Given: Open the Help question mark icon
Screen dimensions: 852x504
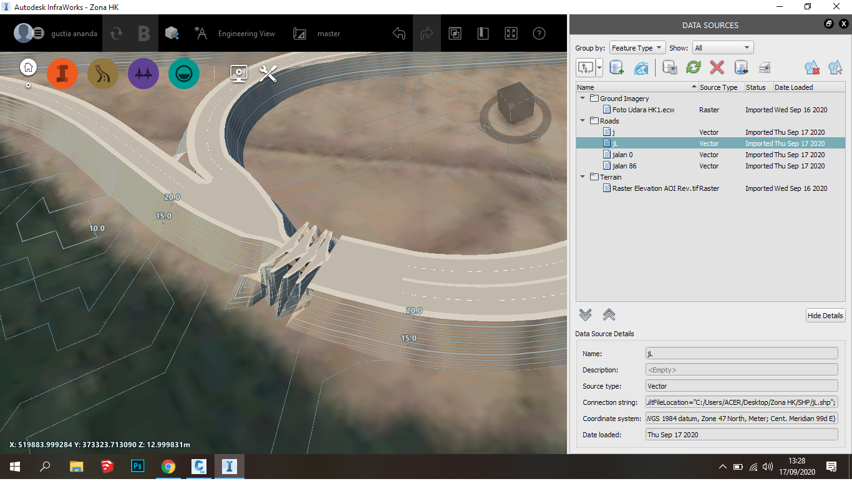Looking at the screenshot, I should point(540,34).
